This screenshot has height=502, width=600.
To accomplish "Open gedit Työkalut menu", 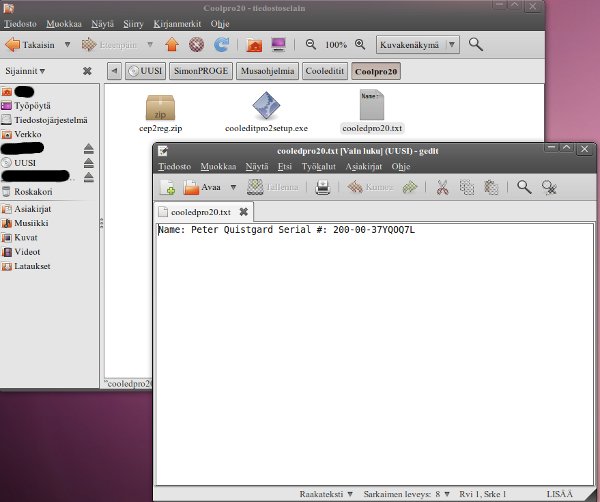I will pyautogui.click(x=318, y=166).
